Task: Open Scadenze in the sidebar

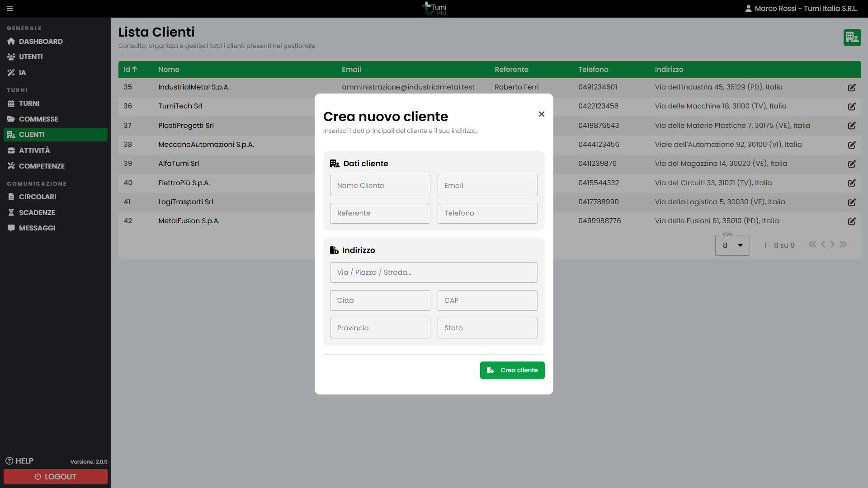Action: pyautogui.click(x=56, y=213)
